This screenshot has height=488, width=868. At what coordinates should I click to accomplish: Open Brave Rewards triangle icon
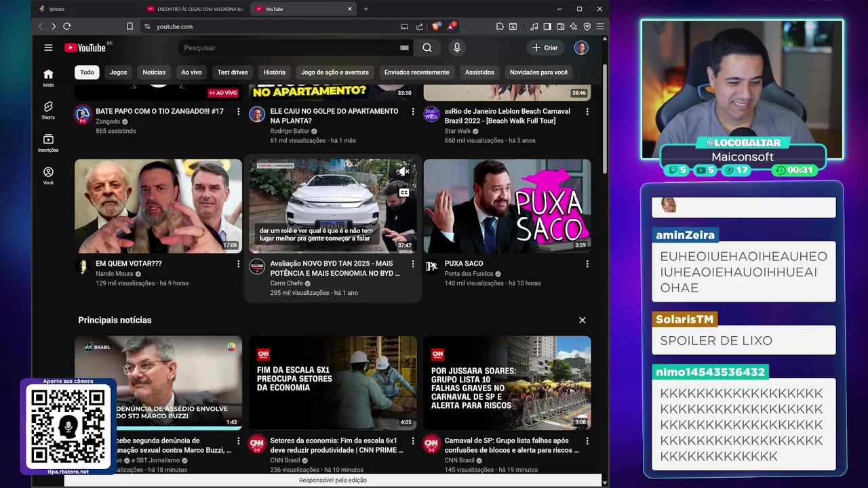pos(451,26)
